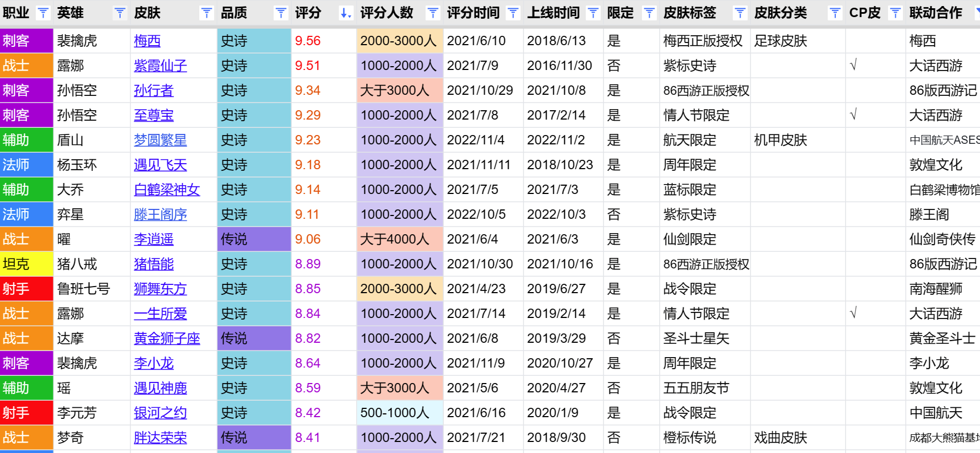Open the 狮舞东方 skin link
The height and width of the screenshot is (453, 980).
click(160, 289)
